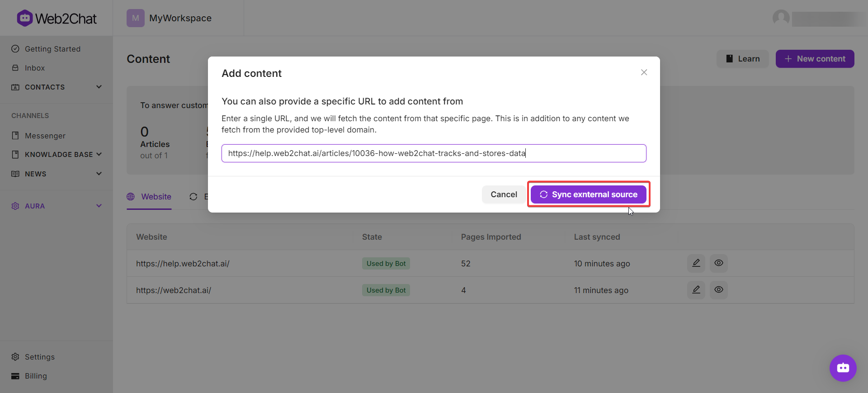Click the Messenger icon in sidebar
The width and height of the screenshot is (868, 393).
point(15,136)
